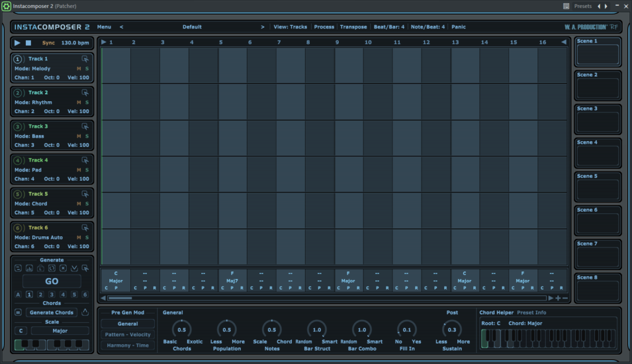Viewport: 632px width, 364px height.
Task: Click the down-arrow import icon in Generate panel
Action: (74, 268)
